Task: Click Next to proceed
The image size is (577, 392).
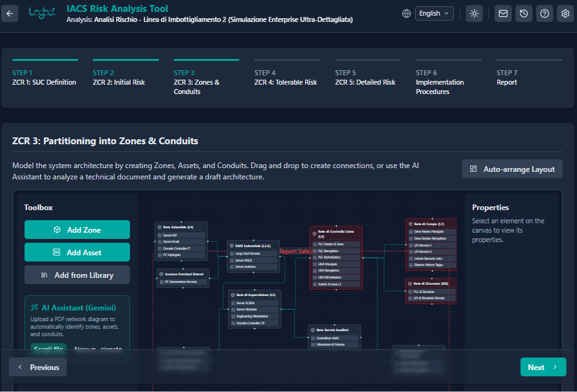Action: pos(542,367)
